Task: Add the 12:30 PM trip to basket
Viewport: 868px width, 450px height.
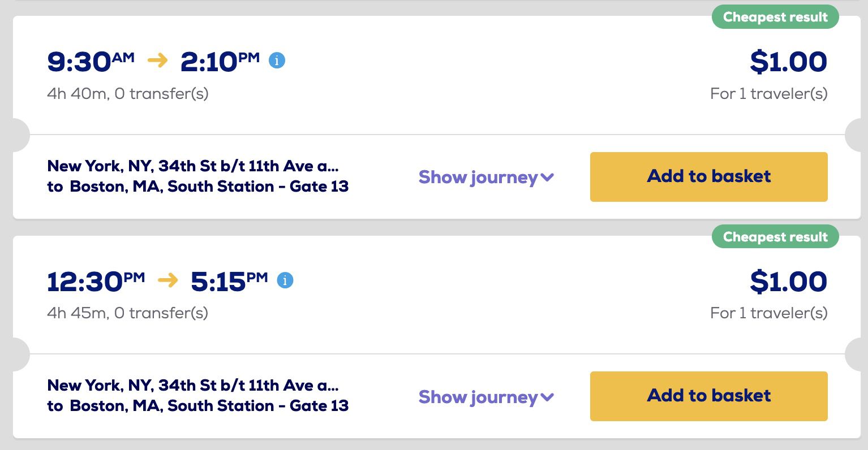Action: pyautogui.click(x=708, y=396)
